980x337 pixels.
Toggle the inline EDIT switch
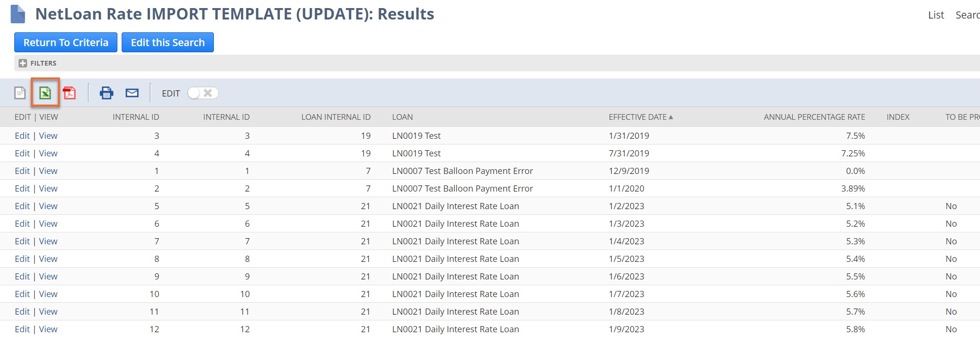pyautogui.click(x=203, y=93)
